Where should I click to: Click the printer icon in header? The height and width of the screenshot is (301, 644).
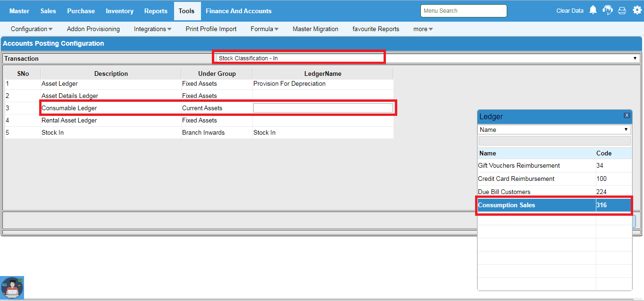(x=622, y=10)
